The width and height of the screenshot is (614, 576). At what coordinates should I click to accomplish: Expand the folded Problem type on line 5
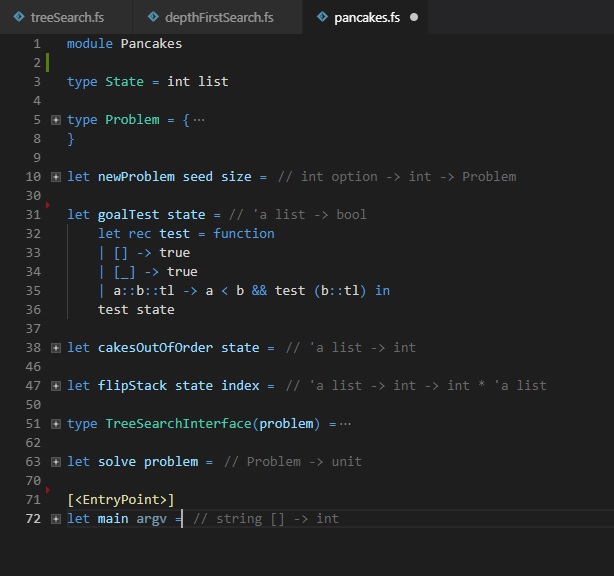point(56,120)
